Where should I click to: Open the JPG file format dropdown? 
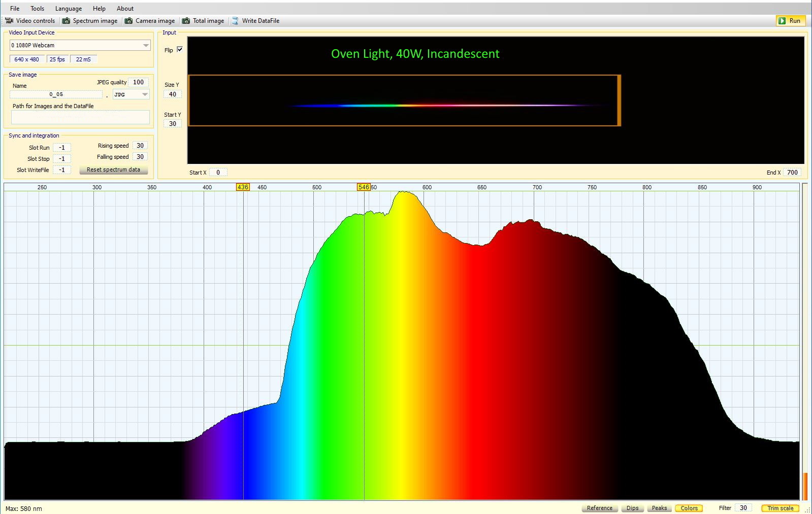click(145, 94)
